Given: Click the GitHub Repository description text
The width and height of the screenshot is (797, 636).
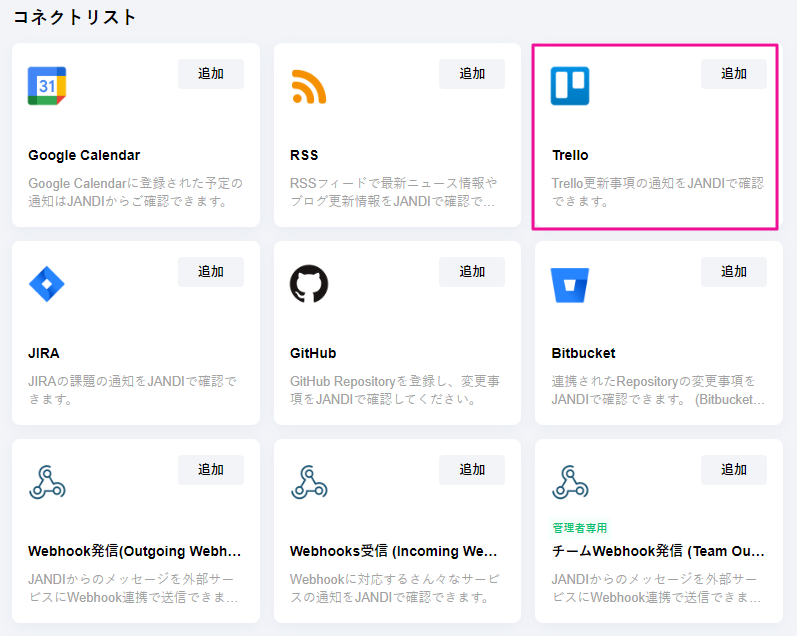Looking at the screenshot, I should (x=394, y=390).
